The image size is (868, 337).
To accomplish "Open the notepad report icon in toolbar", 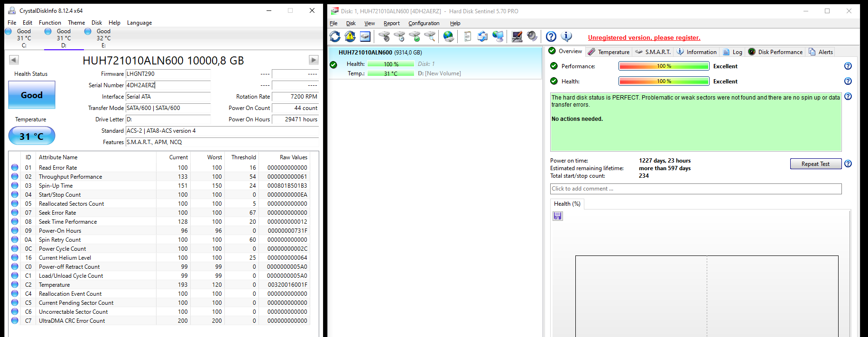I will pos(468,36).
